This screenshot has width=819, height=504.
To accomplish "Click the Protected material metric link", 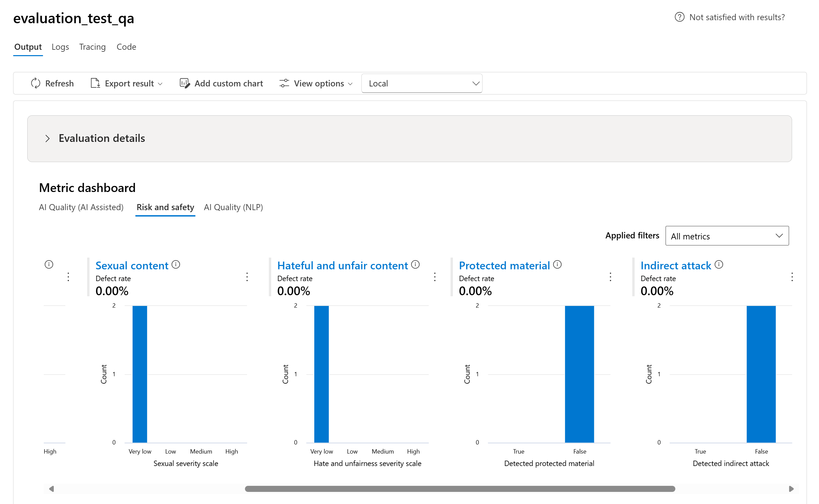I will point(504,266).
